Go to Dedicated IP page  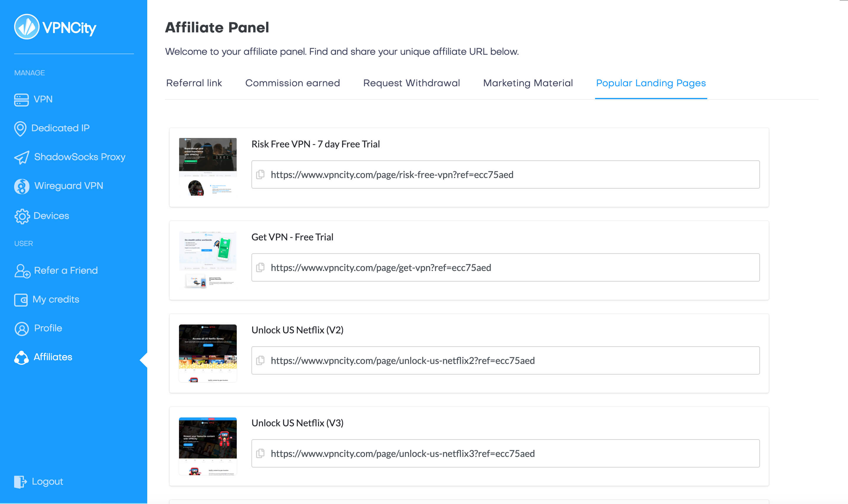(x=60, y=128)
